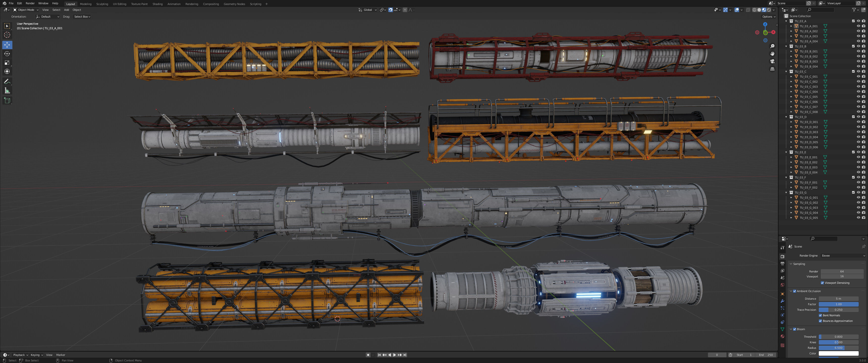This screenshot has width=868, height=363.
Task: Activate the Transform tool
Action: [x=7, y=71]
